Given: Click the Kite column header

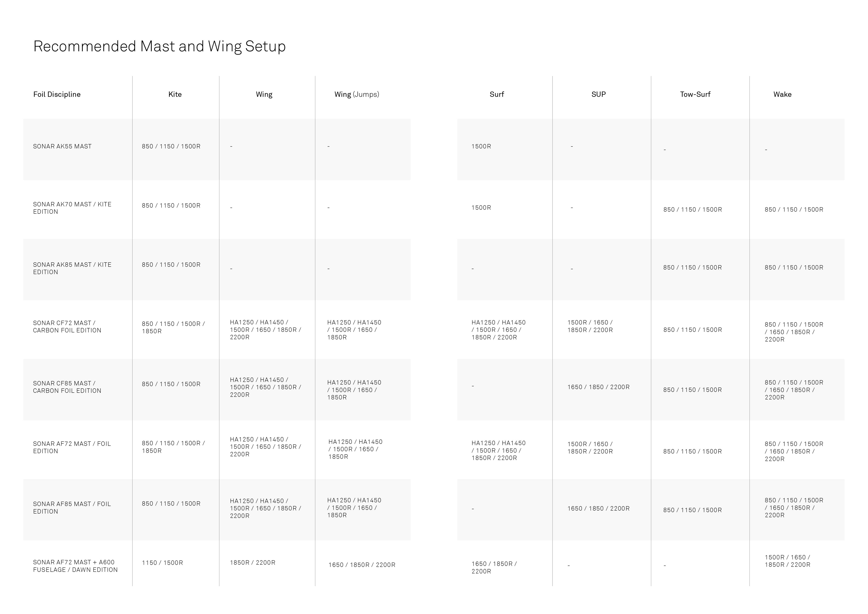Looking at the screenshot, I should (x=175, y=94).
